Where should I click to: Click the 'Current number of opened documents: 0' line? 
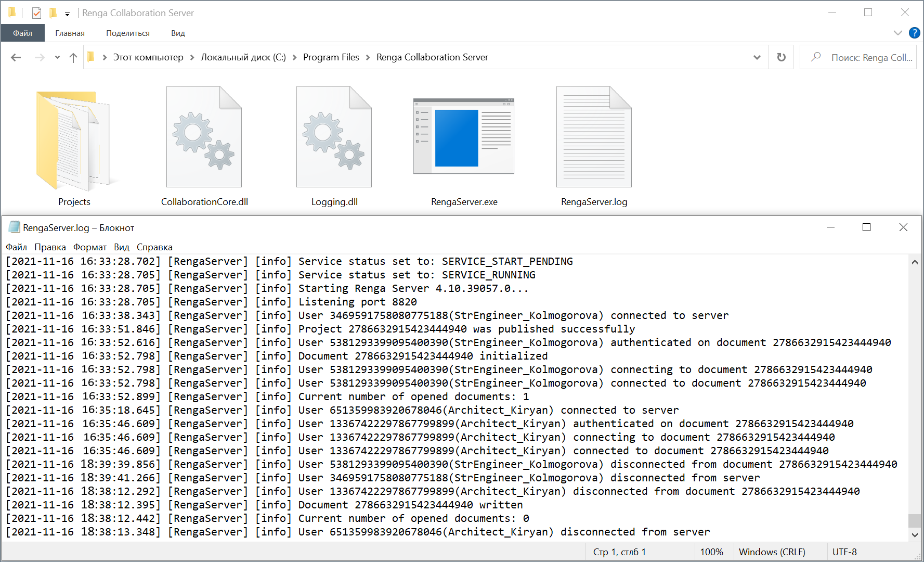pos(267,518)
